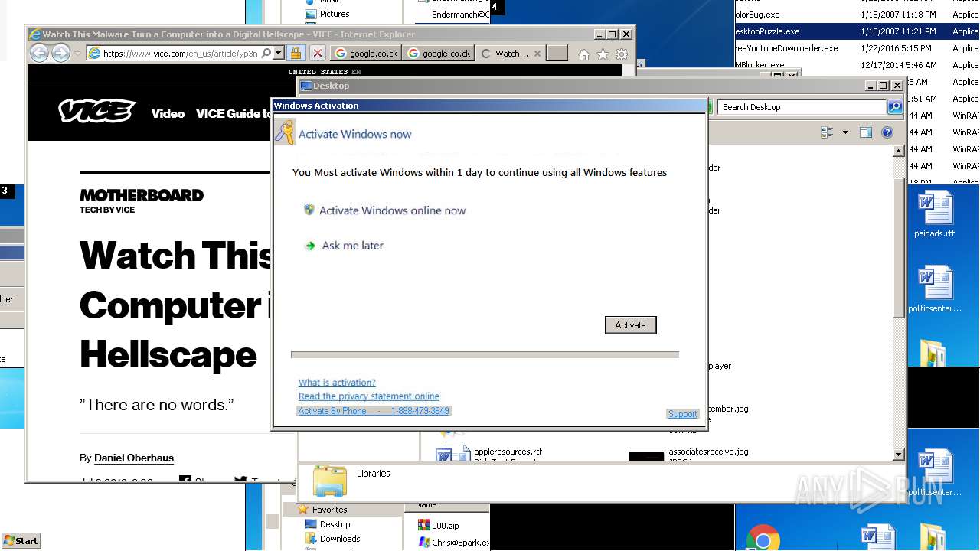Viewport: 980px width, 551px height.
Task: Choose Activate Windows online now
Action: pos(392,210)
